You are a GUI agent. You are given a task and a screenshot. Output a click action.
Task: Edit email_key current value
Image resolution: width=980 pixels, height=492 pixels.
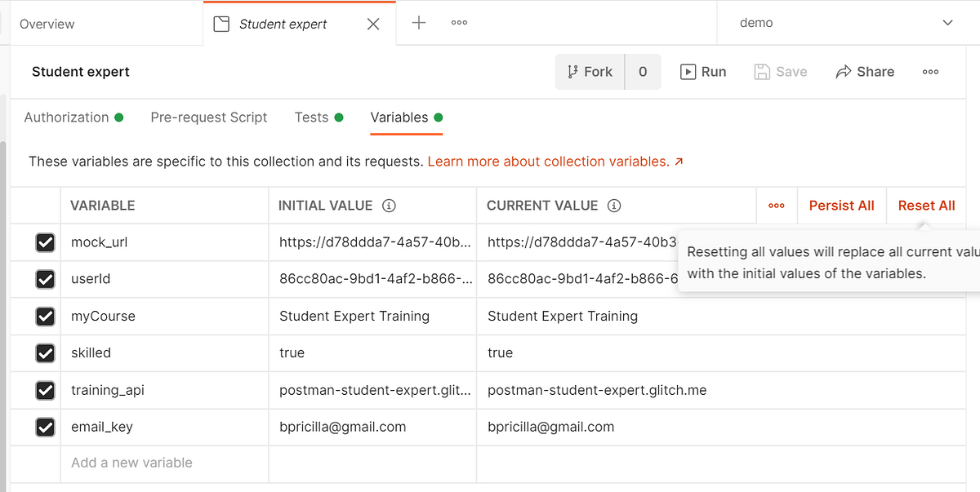tap(721, 427)
